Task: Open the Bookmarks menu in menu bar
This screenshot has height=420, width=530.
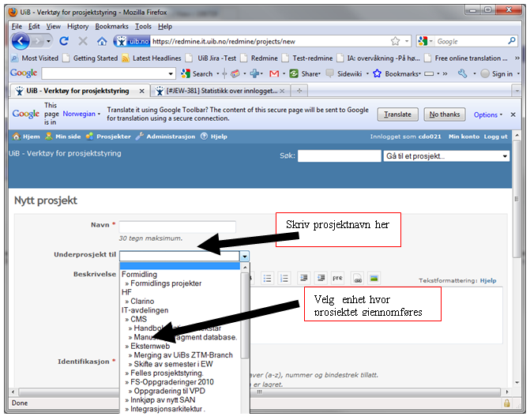Action: pos(111,26)
